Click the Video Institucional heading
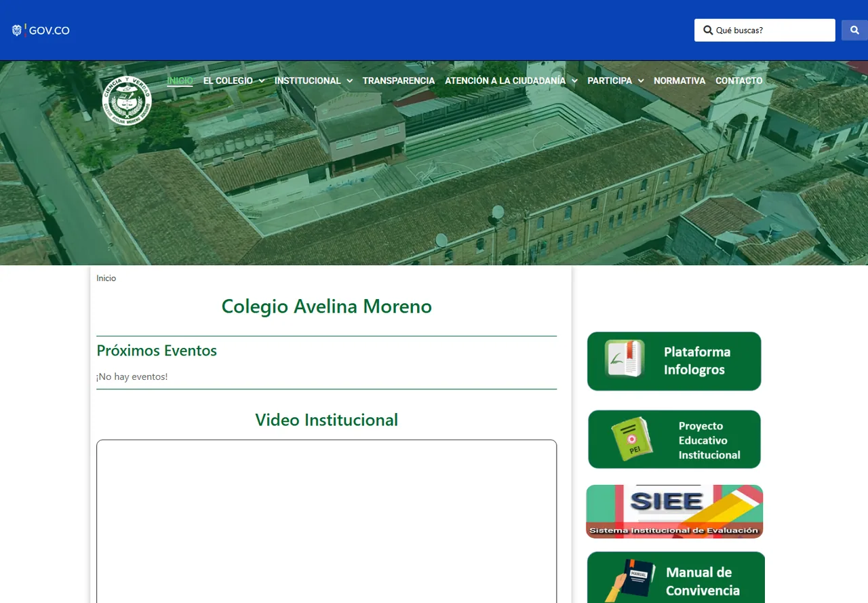Image resolution: width=868 pixels, height=603 pixels. click(x=327, y=420)
